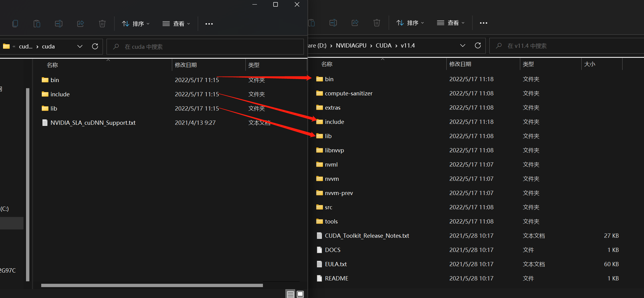
Task: Click navigation pane vertical scrollbar
Action: tap(28, 185)
